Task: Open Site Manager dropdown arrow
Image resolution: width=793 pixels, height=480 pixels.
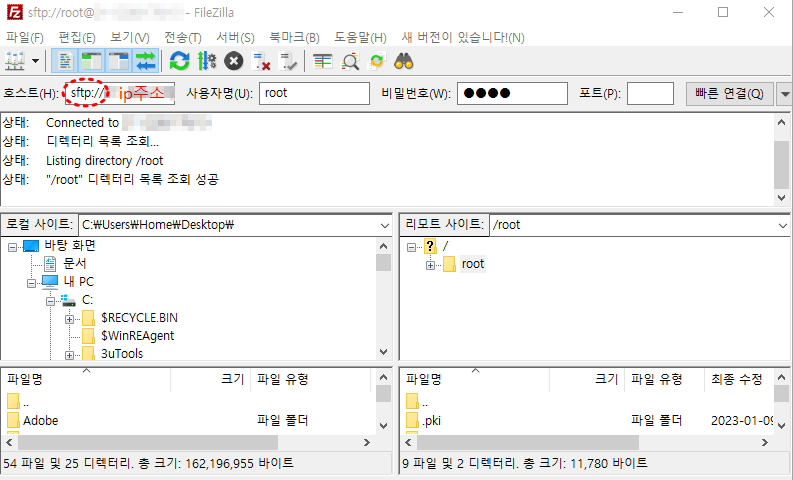Action: [x=35, y=62]
